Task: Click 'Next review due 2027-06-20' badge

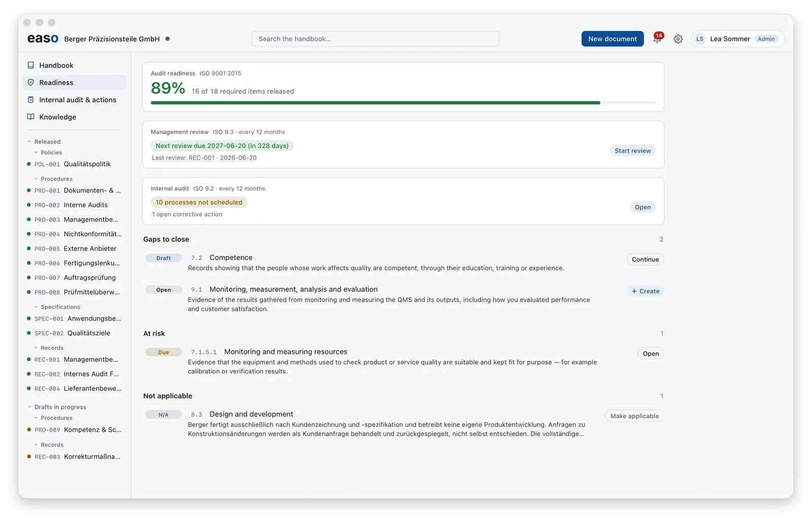Action: tap(222, 146)
